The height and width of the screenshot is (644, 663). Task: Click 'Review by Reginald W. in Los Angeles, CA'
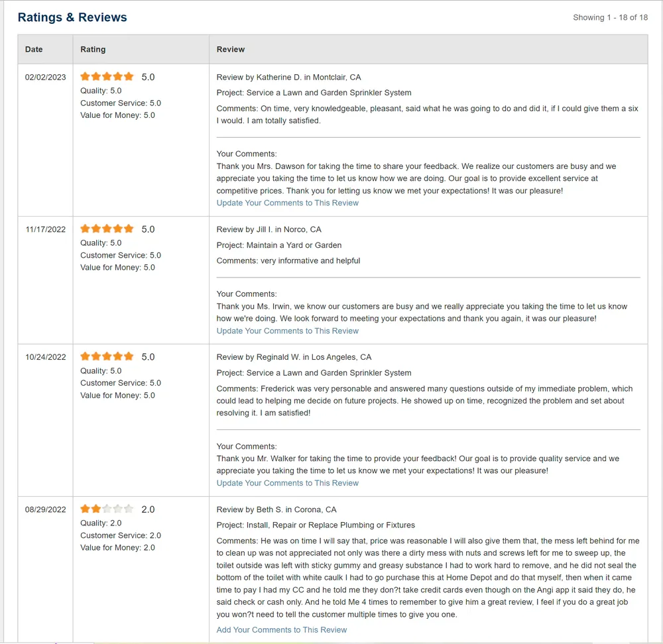pos(294,357)
